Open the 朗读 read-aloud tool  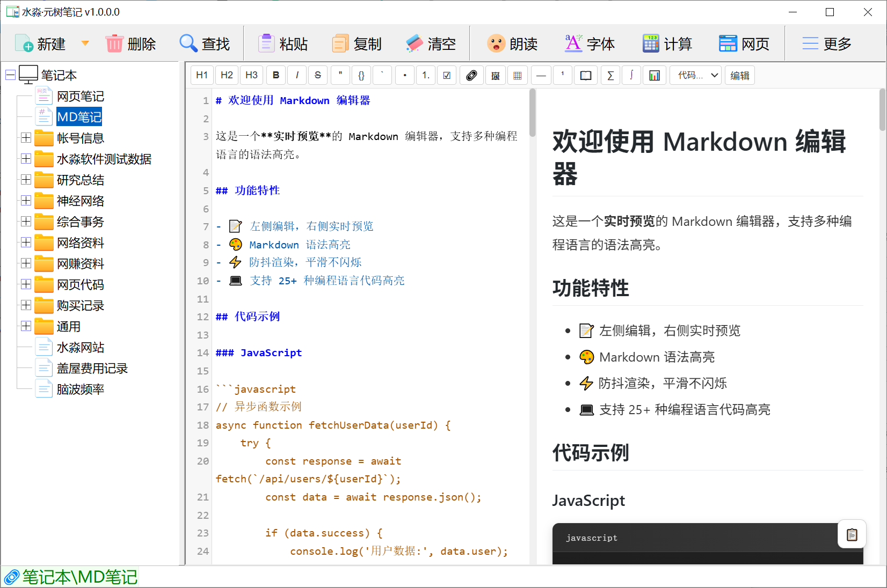pyautogui.click(x=512, y=43)
